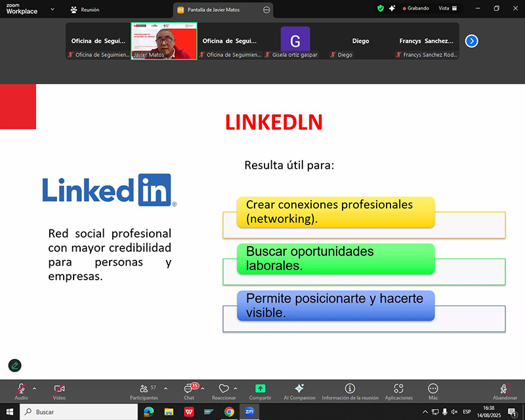Click the Buscar taskbar search box

point(79,411)
